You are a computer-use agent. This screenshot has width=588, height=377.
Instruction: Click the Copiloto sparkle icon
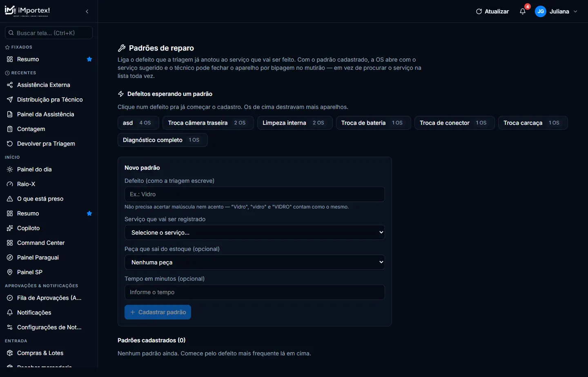[10, 228]
